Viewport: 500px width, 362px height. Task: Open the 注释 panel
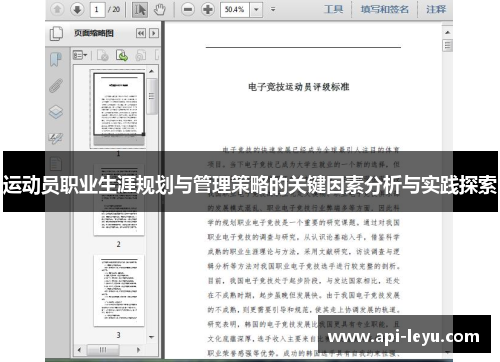click(436, 9)
